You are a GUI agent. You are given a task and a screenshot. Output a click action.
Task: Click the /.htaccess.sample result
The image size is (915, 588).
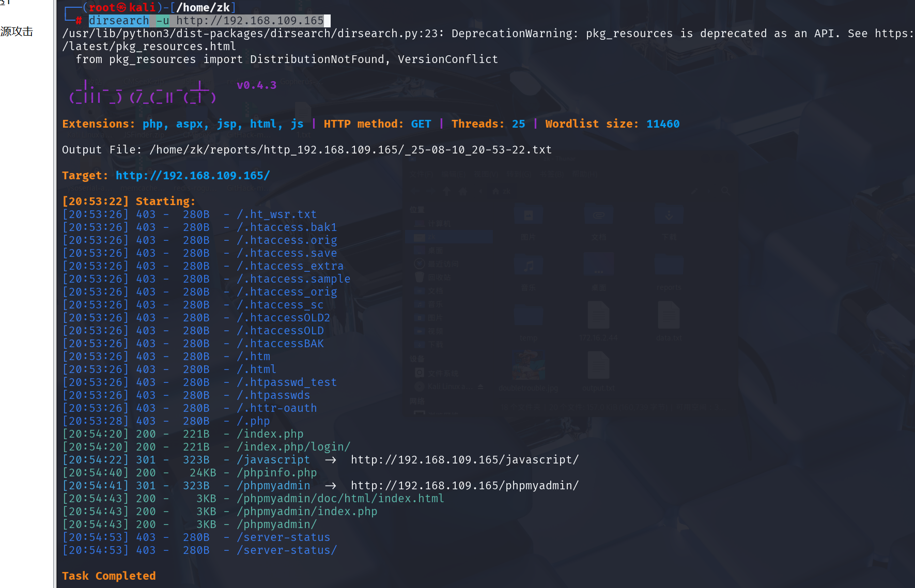[x=293, y=279]
